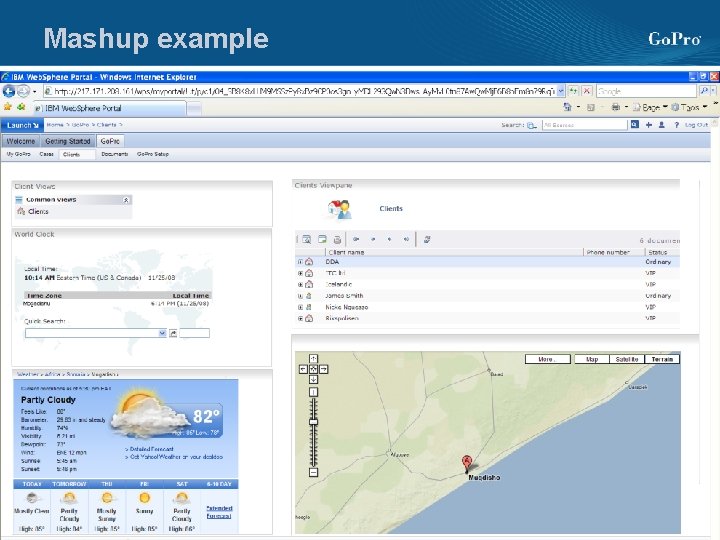Click the Print icon in browser command bar
720x540 pixels.
615,107
